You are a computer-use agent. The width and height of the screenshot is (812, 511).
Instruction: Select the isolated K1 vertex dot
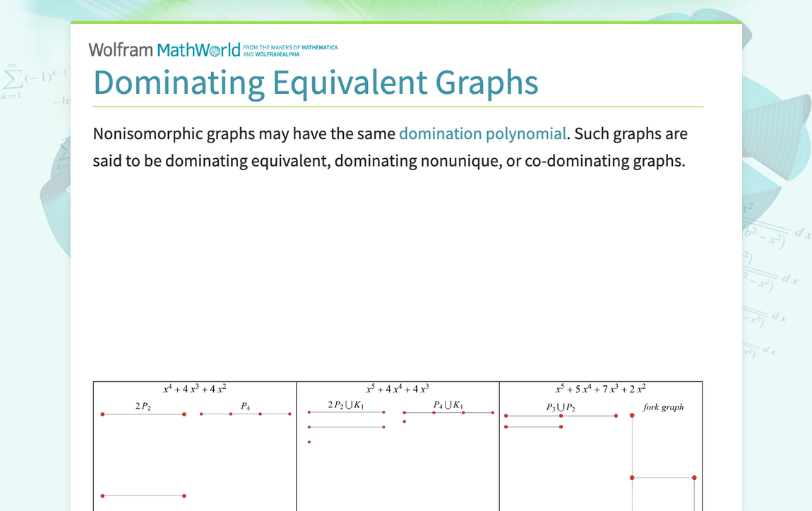309,442
